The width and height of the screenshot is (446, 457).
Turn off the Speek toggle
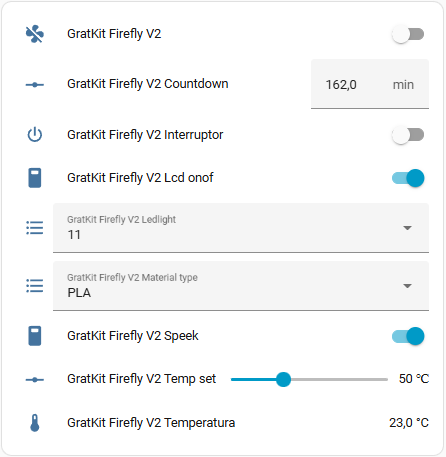click(408, 336)
